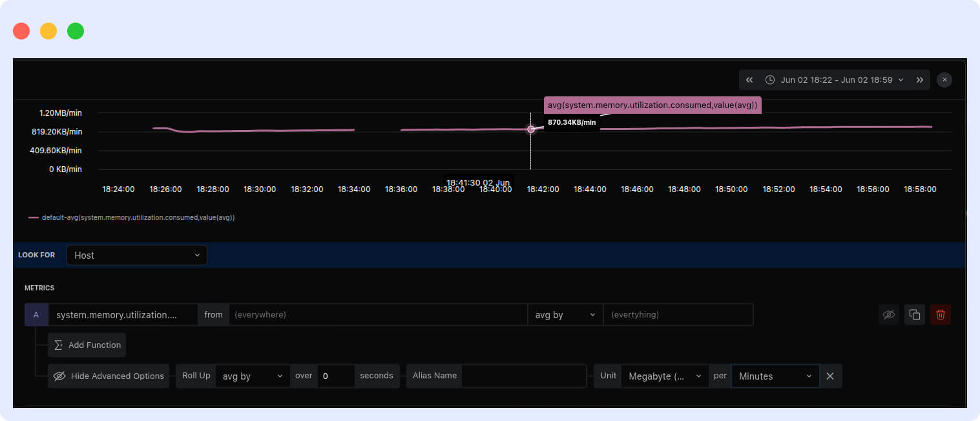Expand the avg by aggregation dropdown
Screen dimensions: 980x421
565,315
